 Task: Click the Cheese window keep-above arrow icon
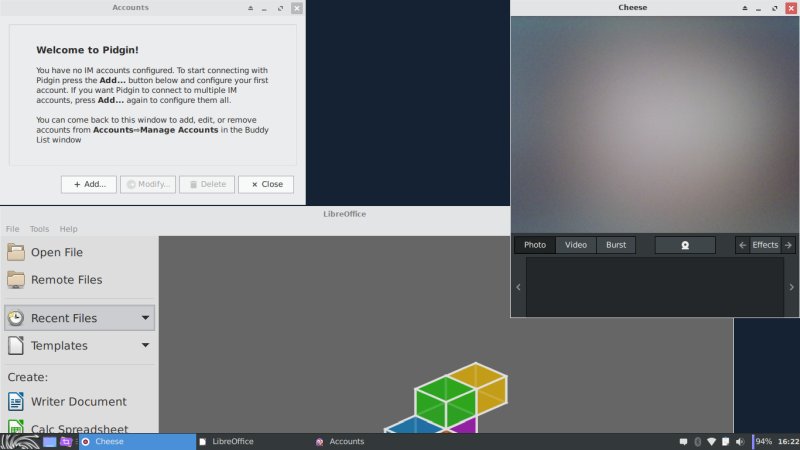(745, 8)
